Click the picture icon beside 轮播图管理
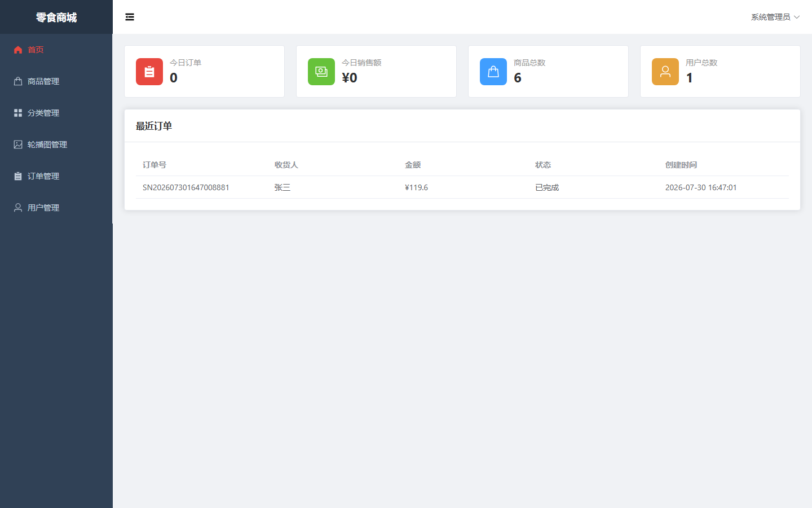The width and height of the screenshot is (812, 508). tap(18, 144)
